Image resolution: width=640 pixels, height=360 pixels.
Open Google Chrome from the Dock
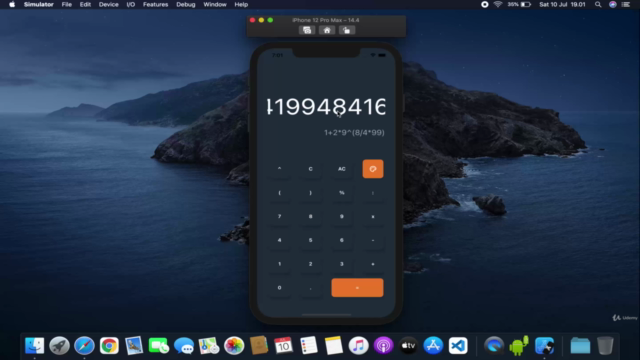109,346
